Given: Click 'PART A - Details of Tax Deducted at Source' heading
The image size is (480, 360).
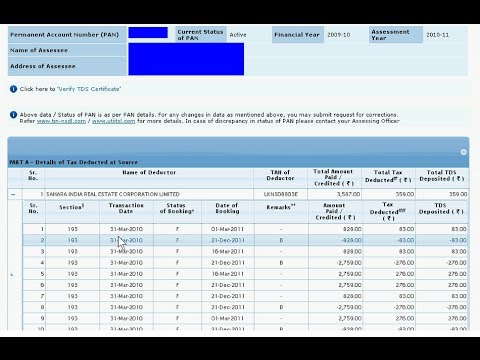Looking at the screenshot, I should point(73,162).
